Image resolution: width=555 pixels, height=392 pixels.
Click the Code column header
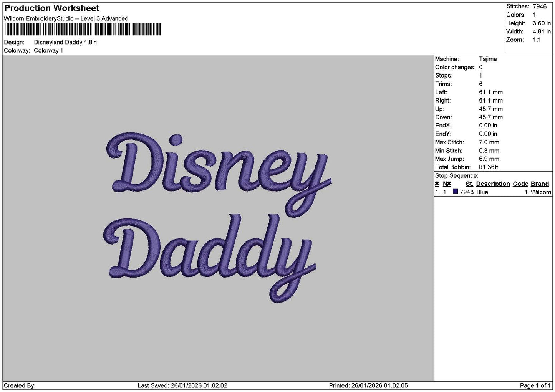[x=520, y=184]
